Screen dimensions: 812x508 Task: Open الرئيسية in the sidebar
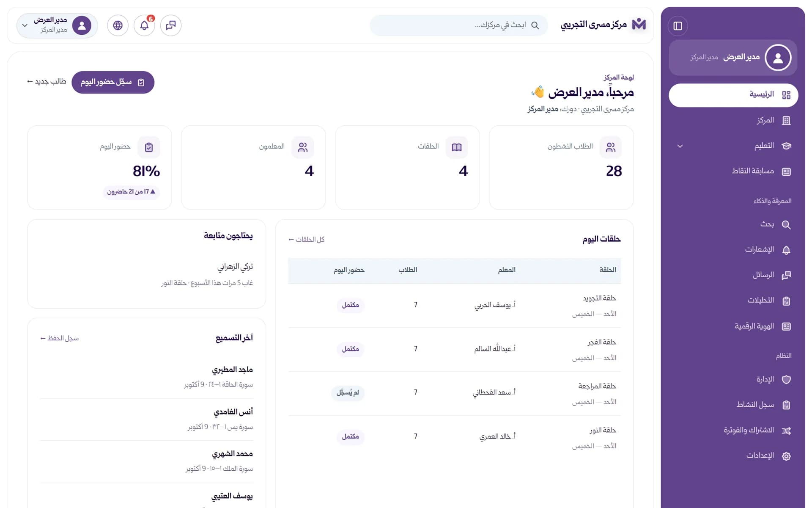(733, 95)
